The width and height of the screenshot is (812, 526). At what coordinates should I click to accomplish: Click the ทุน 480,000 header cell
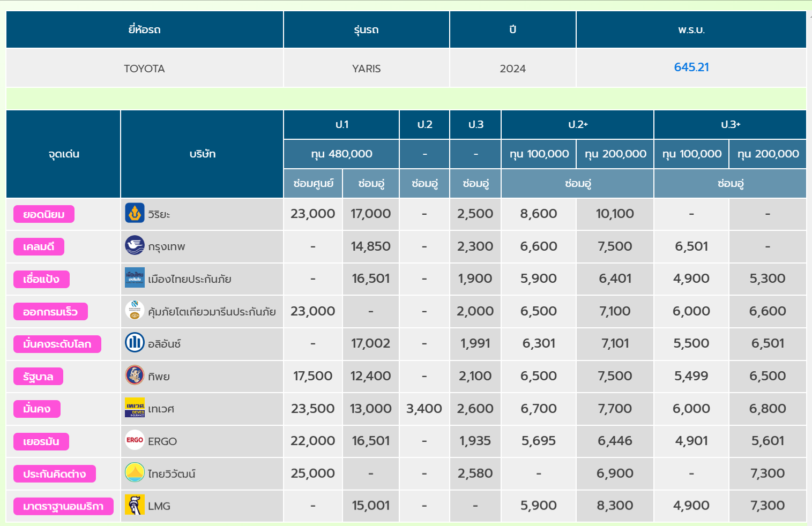pyautogui.click(x=341, y=154)
